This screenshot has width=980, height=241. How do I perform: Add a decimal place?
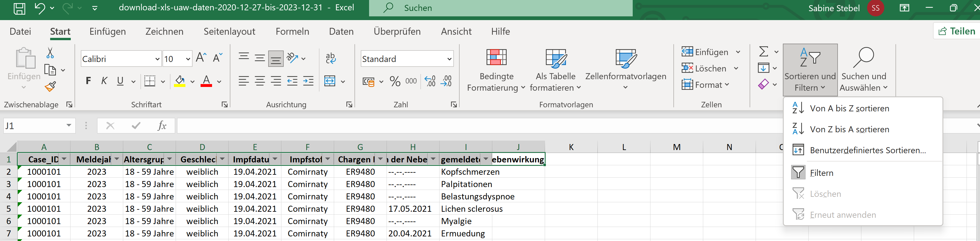tap(430, 81)
